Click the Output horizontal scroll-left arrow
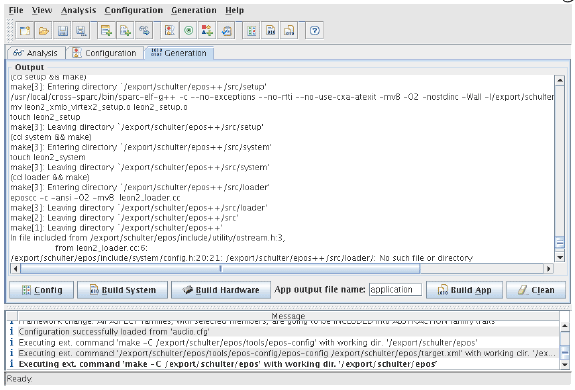575x390 pixels. [x=15, y=269]
